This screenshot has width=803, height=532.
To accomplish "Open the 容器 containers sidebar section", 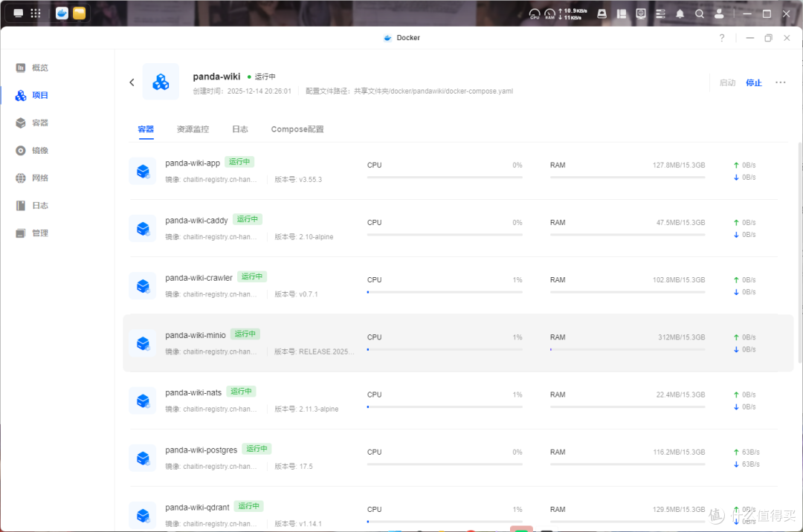I will coord(32,123).
